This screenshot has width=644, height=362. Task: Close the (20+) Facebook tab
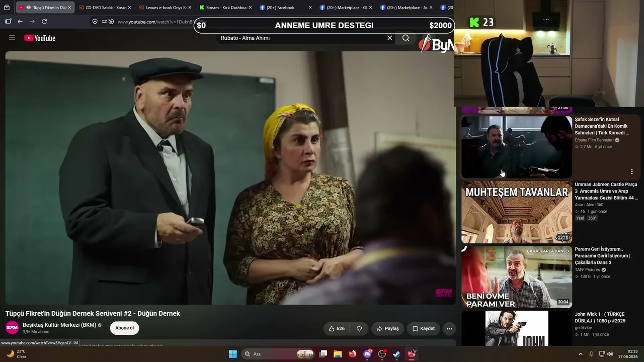(x=310, y=8)
